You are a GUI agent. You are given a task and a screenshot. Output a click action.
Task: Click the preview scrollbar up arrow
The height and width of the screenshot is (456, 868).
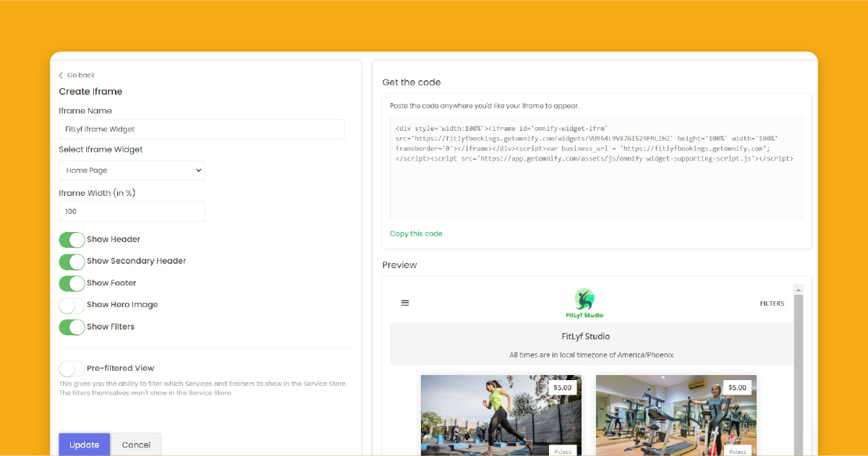click(799, 290)
